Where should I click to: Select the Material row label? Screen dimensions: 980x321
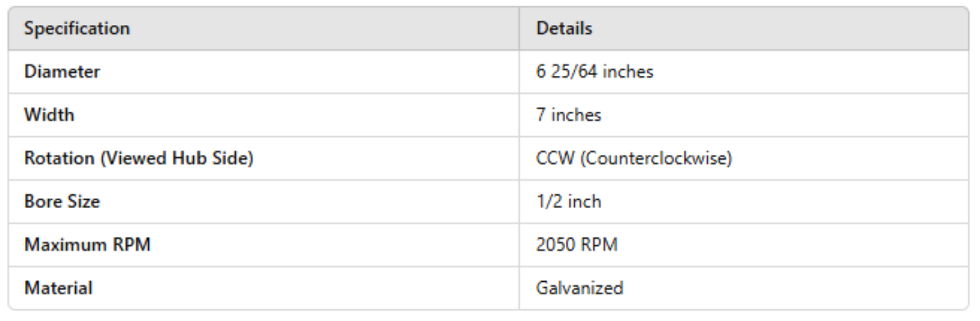[x=58, y=288]
